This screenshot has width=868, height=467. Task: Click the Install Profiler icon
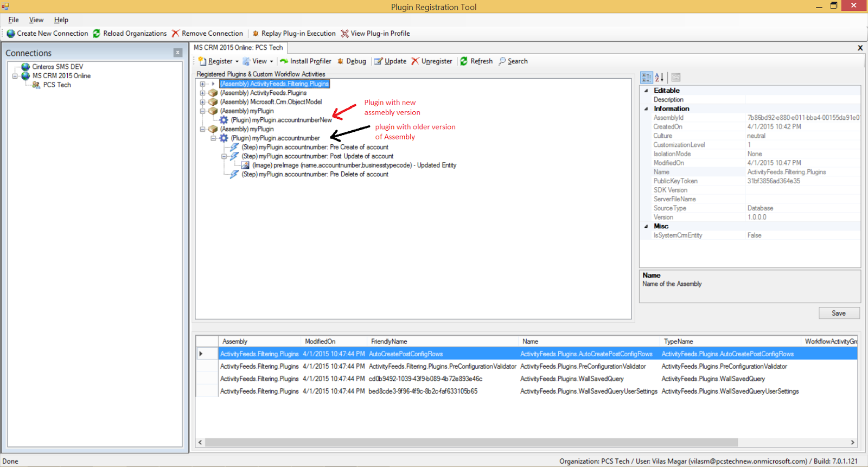click(x=284, y=61)
